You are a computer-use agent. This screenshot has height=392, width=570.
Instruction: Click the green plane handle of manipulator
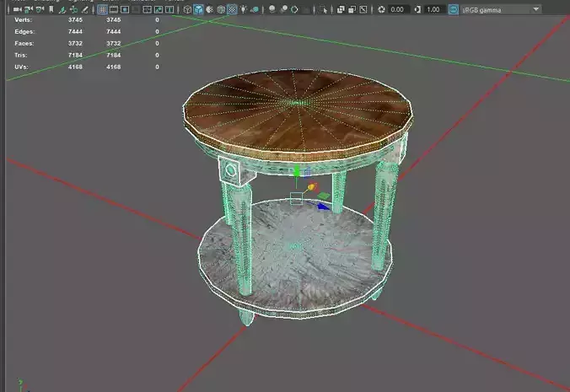[x=323, y=196]
